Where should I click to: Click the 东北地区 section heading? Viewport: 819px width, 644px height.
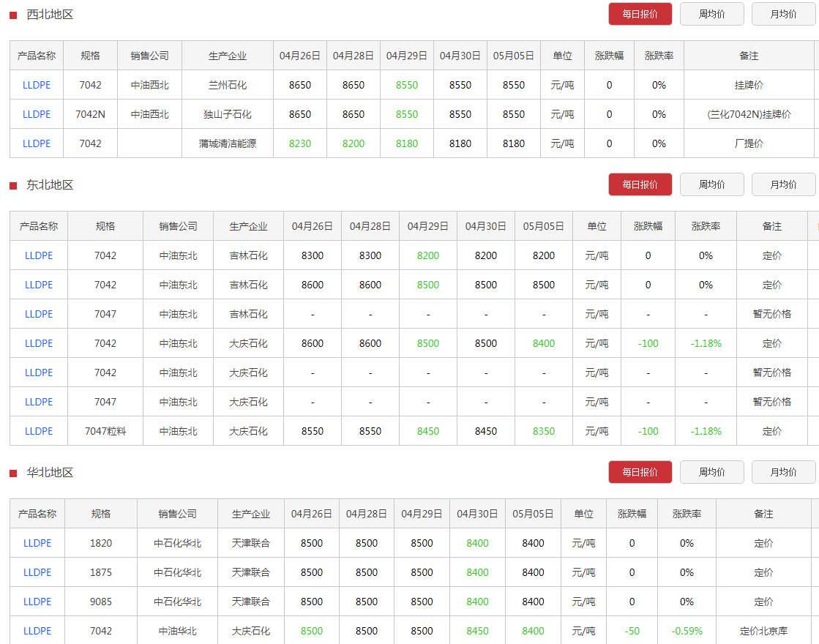pyautogui.click(x=50, y=185)
